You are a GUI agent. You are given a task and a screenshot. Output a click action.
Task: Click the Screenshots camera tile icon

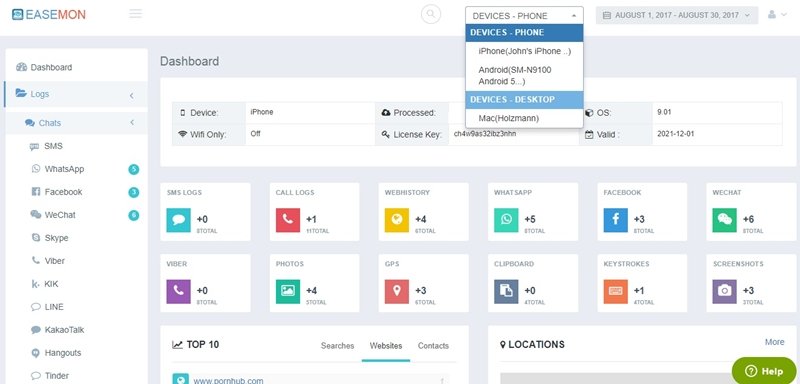coord(724,291)
